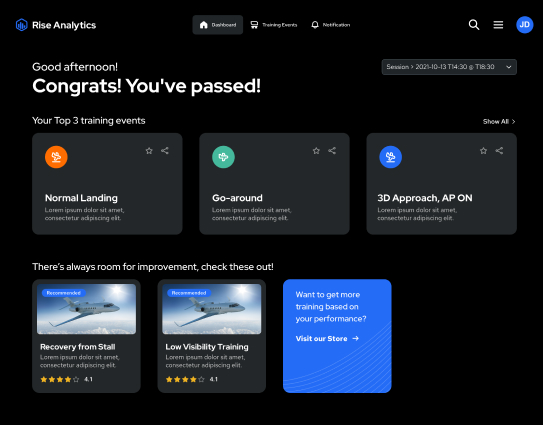Click the home icon in Dashboard tab
The width and height of the screenshot is (543, 425).
click(x=204, y=25)
